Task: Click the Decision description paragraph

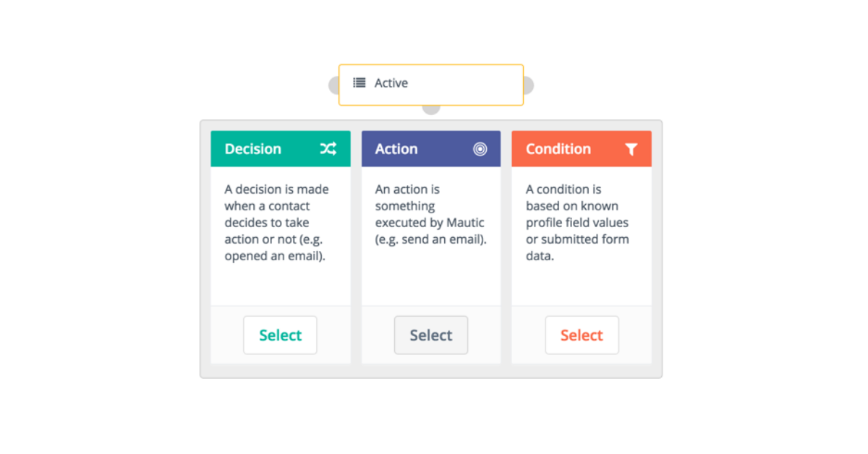Action: click(x=276, y=223)
